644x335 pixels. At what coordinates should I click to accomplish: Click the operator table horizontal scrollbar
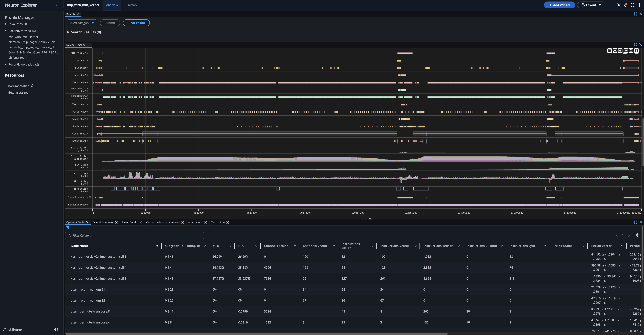pyautogui.click(x=256, y=333)
